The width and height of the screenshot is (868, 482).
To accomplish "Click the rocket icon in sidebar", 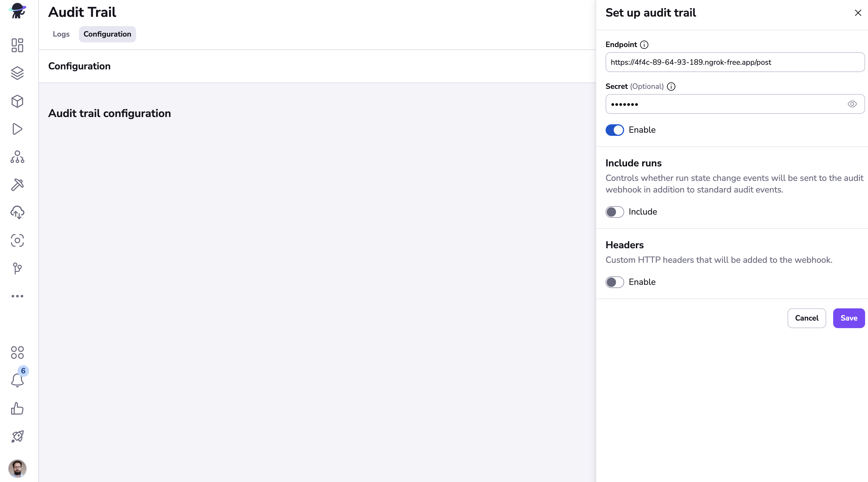I will pyautogui.click(x=17, y=436).
